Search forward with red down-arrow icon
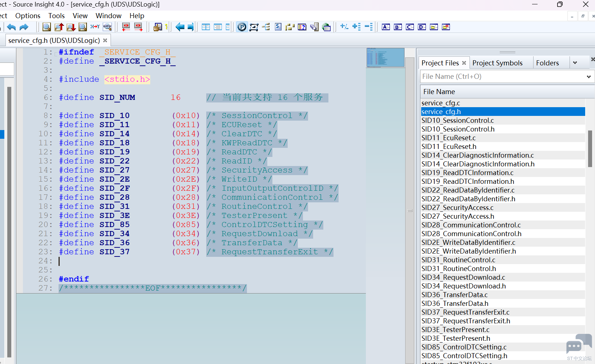Viewport: 595px width, 364px height. tap(71, 27)
